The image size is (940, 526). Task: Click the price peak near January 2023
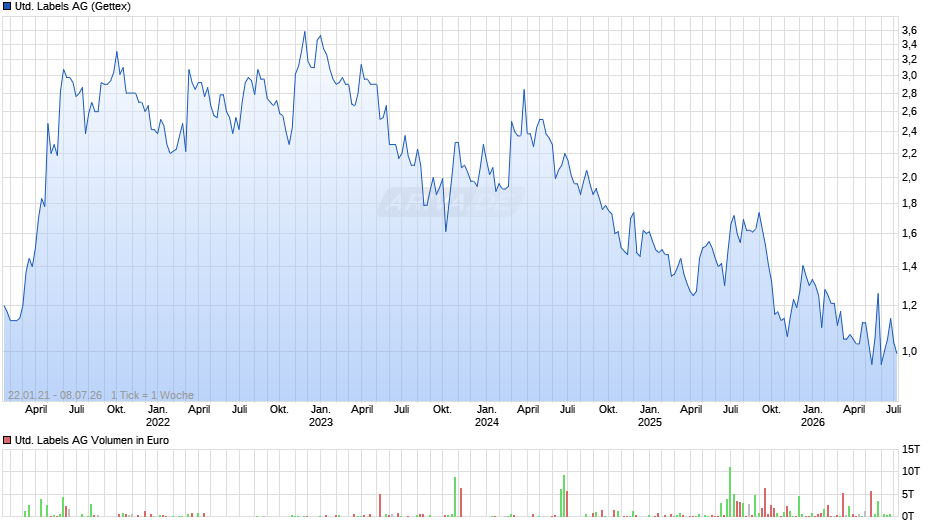point(305,32)
